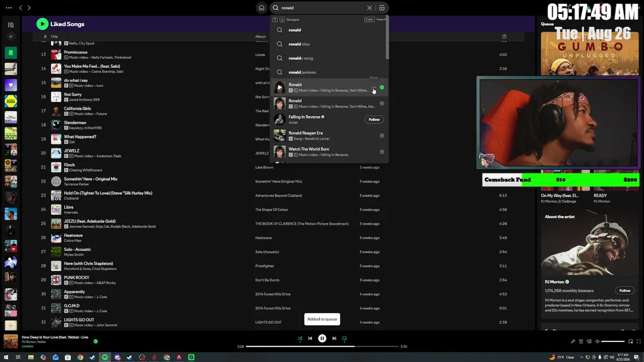The height and width of the screenshot is (362, 644).
Task: Open 'On My Way' in the queue panel
Action: (x=559, y=196)
